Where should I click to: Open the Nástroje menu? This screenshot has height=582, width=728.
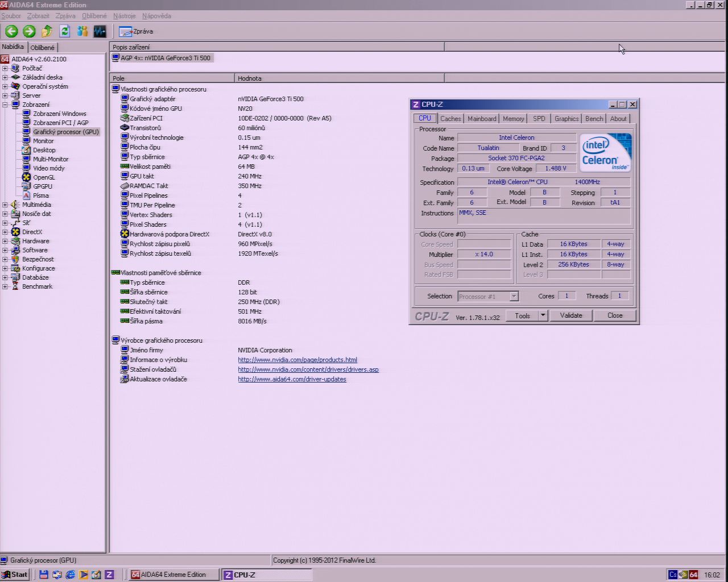click(x=125, y=16)
